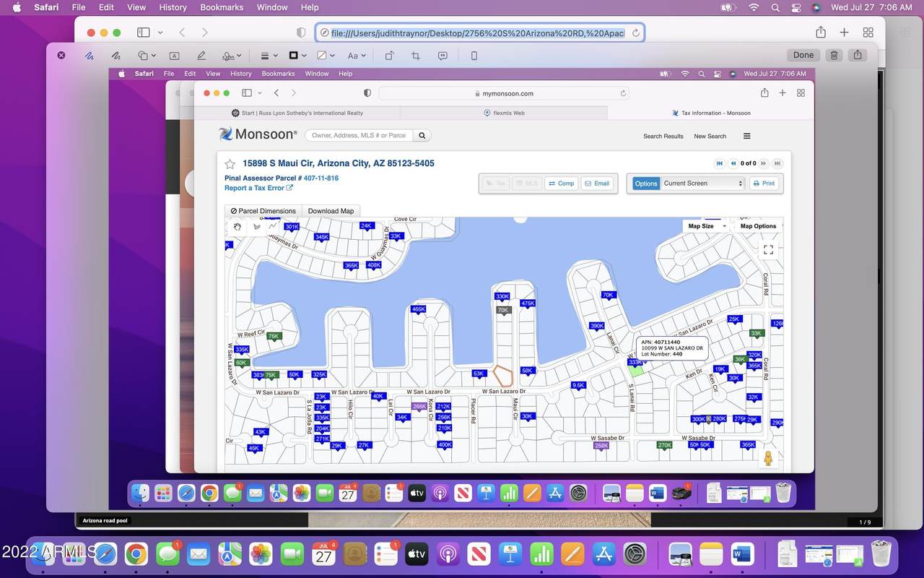
Task: Open the Shape Style line-thickness dropdown
Action: click(x=269, y=56)
